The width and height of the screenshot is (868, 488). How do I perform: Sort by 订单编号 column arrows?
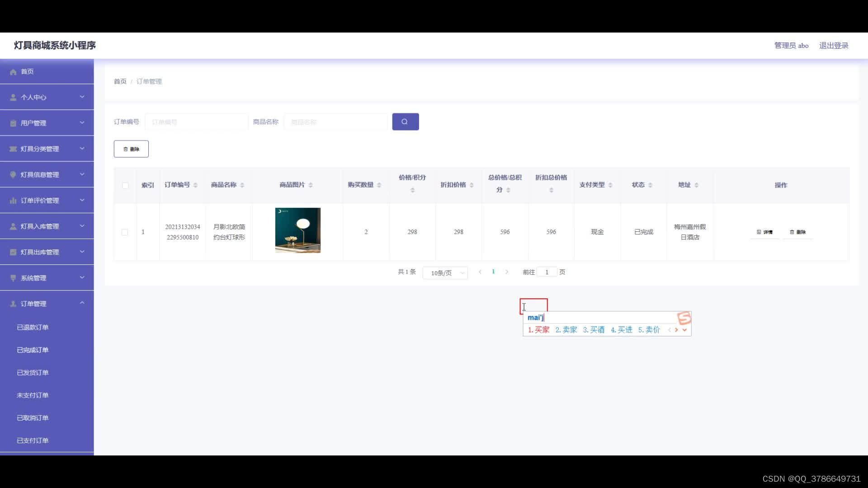pos(195,185)
